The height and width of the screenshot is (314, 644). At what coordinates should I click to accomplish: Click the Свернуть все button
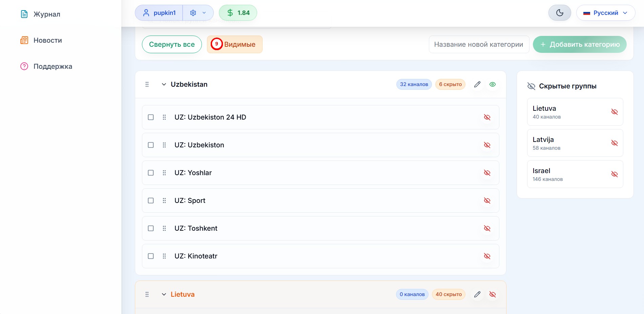coord(172,44)
